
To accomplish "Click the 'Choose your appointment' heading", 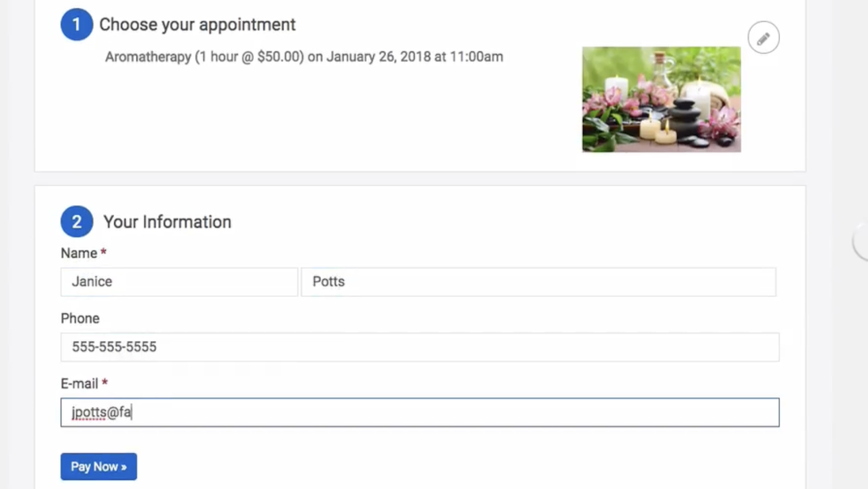I will (x=197, y=24).
